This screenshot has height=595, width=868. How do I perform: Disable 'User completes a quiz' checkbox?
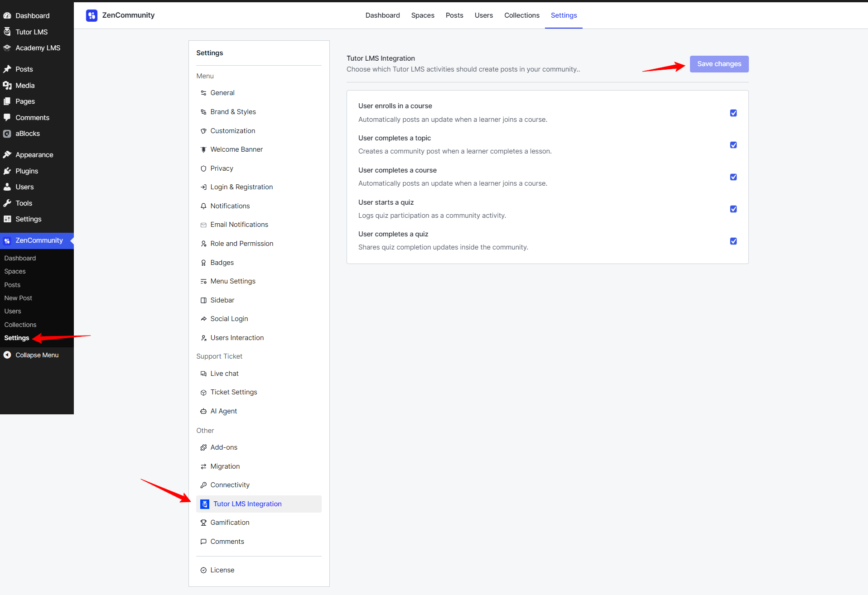[x=733, y=241]
